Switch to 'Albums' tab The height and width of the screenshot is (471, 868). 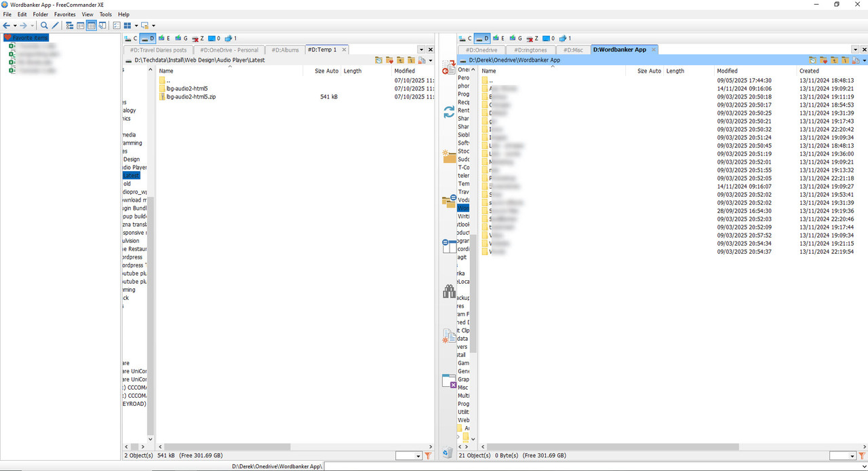285,50
